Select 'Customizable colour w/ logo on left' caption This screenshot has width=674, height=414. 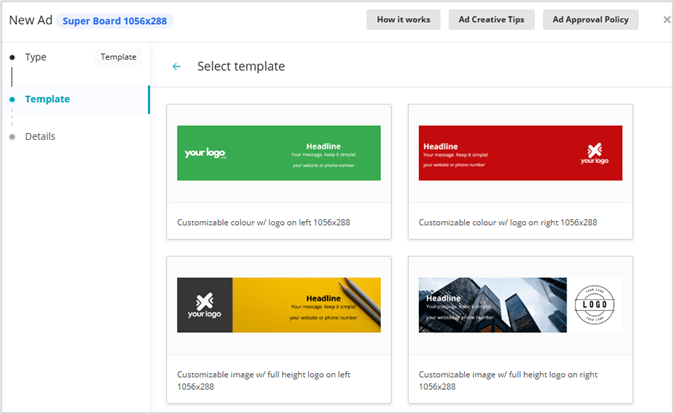coord(263,222)
